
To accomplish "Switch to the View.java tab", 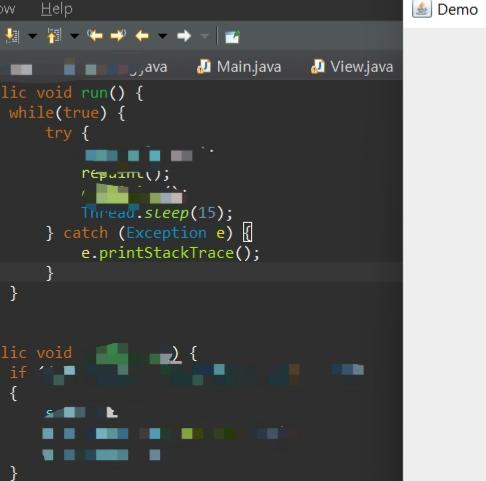I will coord(352,66).
